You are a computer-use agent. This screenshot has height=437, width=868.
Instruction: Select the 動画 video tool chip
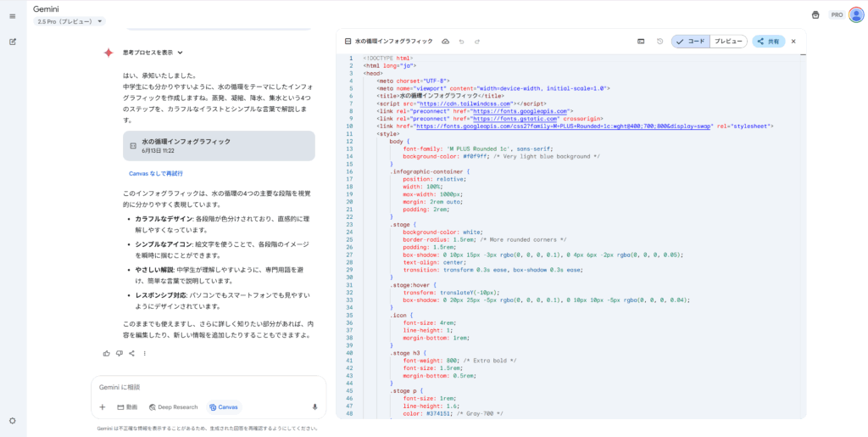coord(127,407)
